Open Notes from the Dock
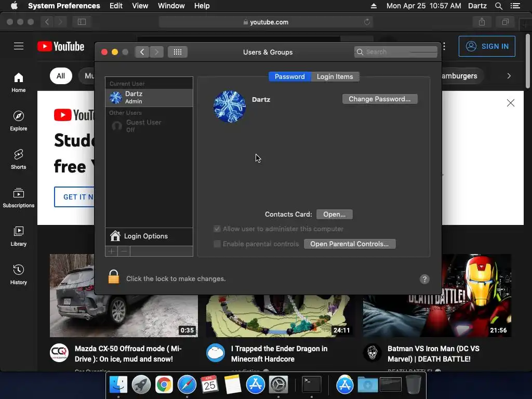Screen dimensions: 532x399 [x=232, y=385]
